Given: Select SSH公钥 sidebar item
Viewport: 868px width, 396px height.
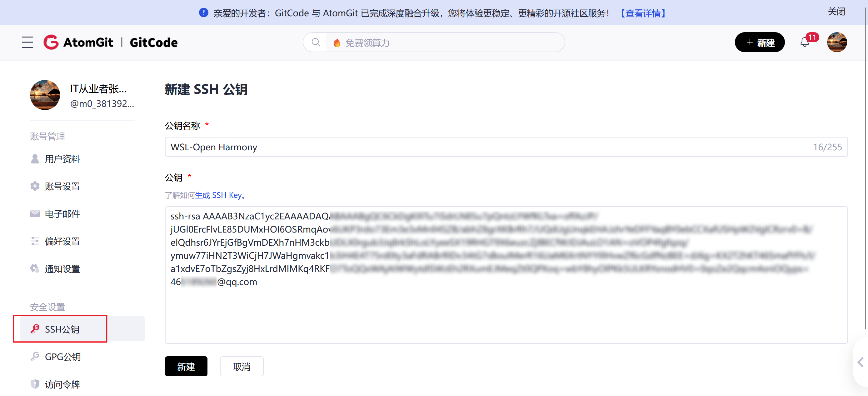Looking at the screenshot, I should pos(62,329).
